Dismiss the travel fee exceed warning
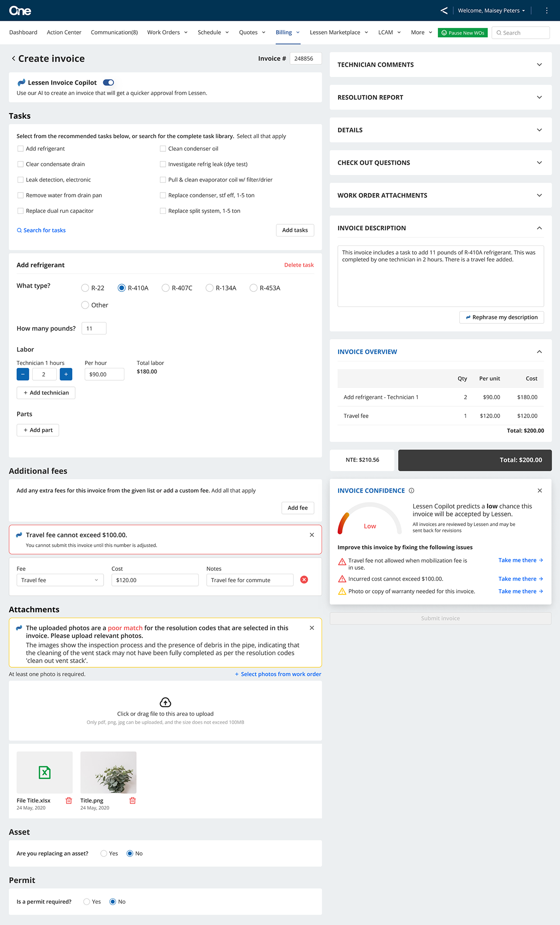 pos(312,535)
